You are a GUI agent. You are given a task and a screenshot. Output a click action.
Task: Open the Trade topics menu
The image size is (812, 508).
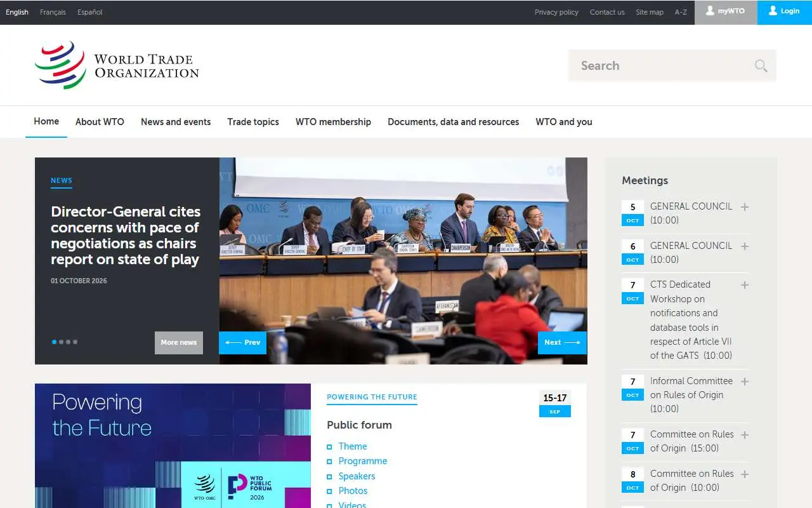pyautogui.click(x=253, y=122)
